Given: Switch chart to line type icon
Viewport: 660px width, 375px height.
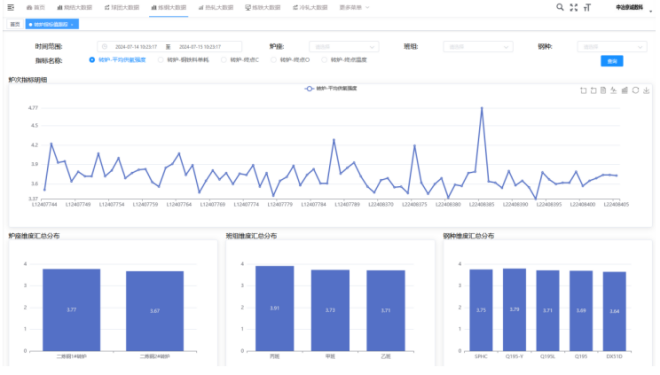Looking at the screenshot, I should pos(614,90).
